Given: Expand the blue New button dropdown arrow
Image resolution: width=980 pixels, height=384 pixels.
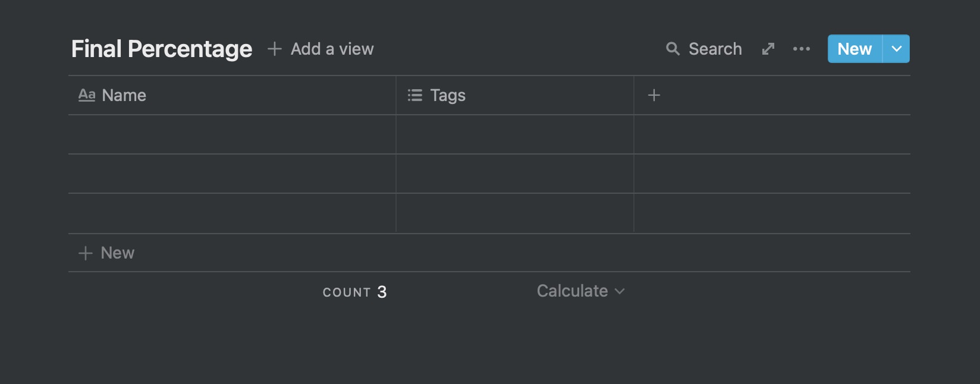Looking at the screenshot, I should click(897, 49).
